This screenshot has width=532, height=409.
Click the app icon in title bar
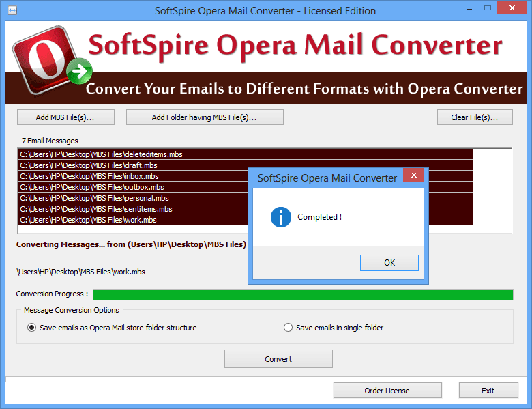[x=12, y=10]
